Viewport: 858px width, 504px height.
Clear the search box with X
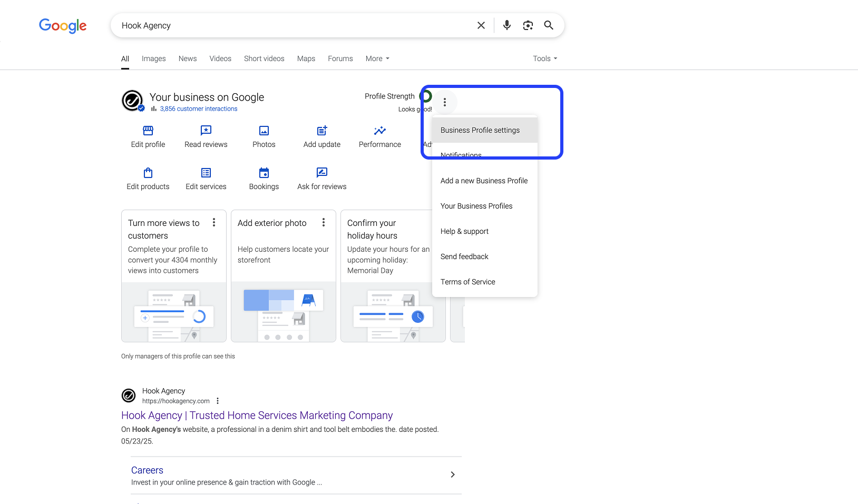click(x=481, y=25)
